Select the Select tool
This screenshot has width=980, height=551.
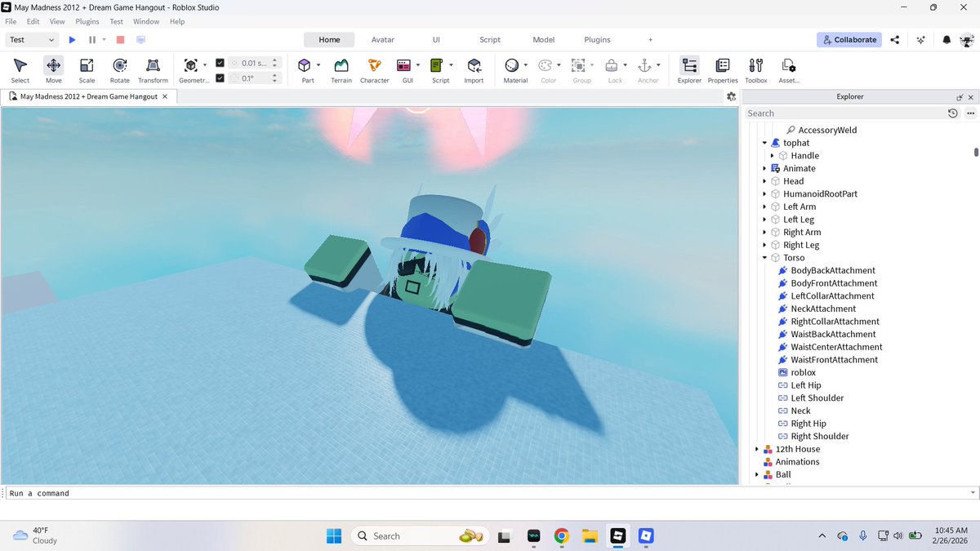coord(20,70)
